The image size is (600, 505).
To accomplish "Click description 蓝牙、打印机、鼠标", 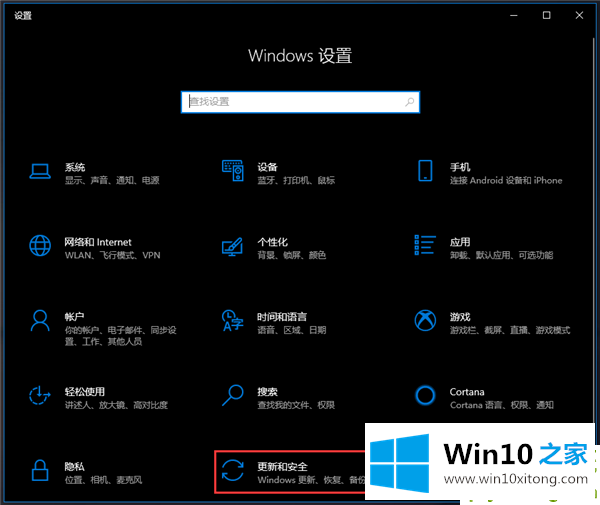I will 296,180.
